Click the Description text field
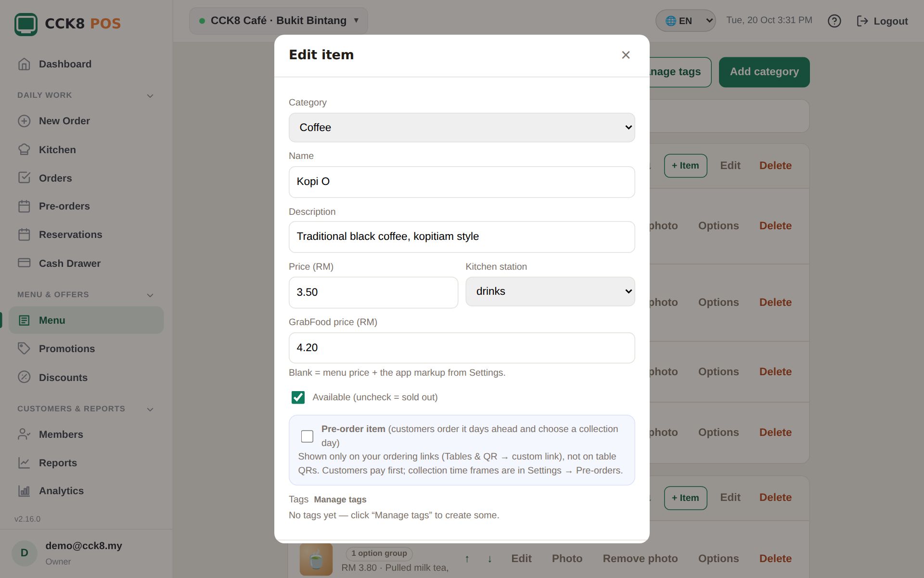924x578 pixels. [462, 237]
